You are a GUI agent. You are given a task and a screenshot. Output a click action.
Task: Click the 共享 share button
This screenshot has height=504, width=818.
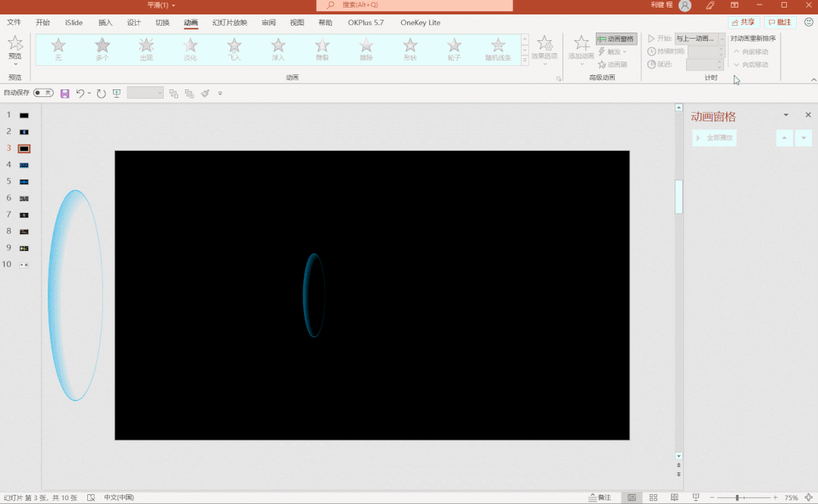pyautogui.click(x=744, y=22)
